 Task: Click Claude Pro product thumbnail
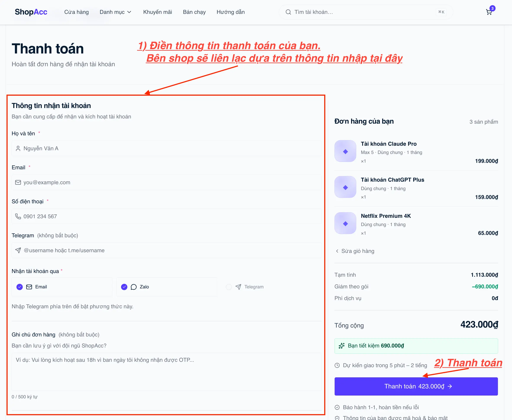point(345,151)
